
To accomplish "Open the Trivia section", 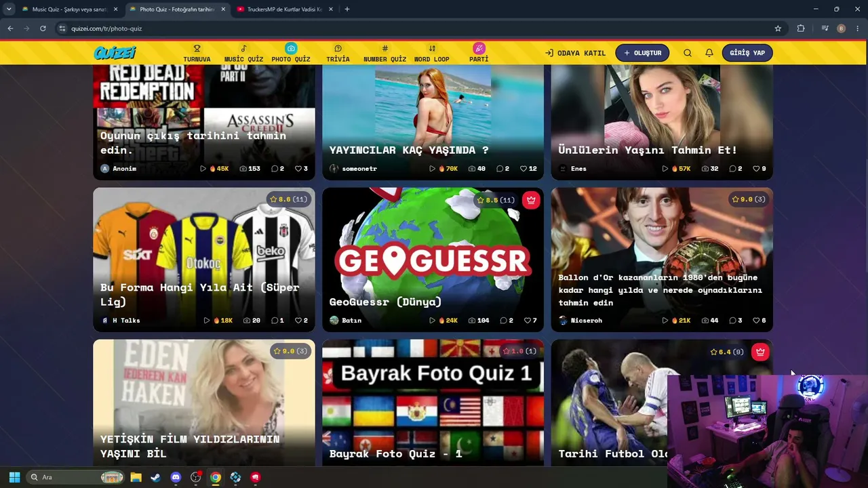I will click(x=338, y=53).
